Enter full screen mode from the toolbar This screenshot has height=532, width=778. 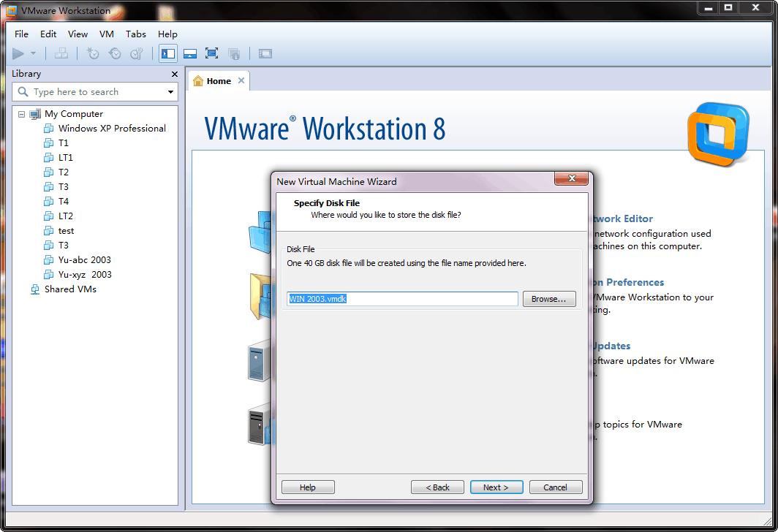[211, 53]
